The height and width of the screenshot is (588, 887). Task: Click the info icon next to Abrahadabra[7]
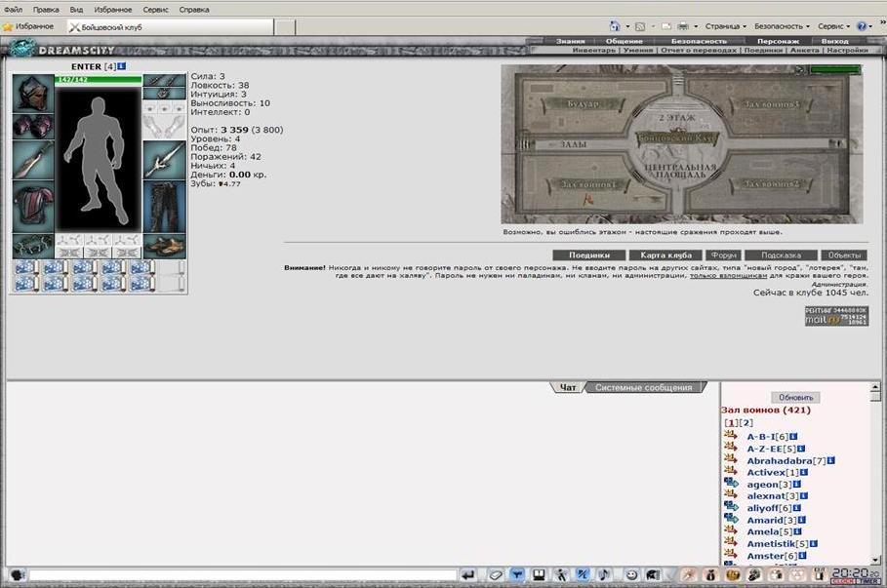(x=831, y=461)
